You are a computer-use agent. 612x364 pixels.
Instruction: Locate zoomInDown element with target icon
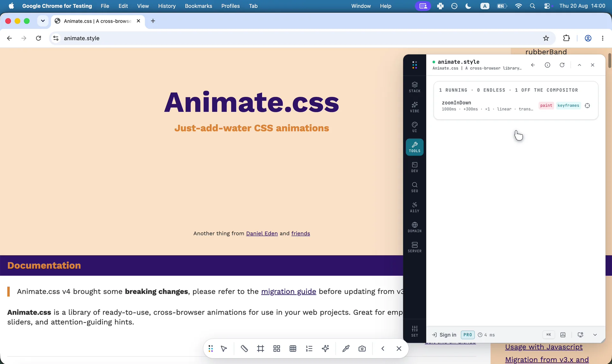587,106
